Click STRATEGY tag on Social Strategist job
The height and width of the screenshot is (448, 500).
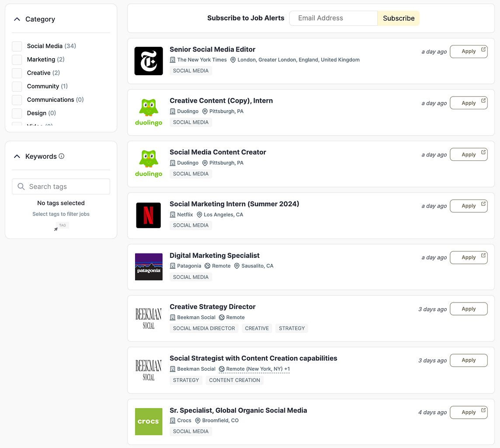186,380
